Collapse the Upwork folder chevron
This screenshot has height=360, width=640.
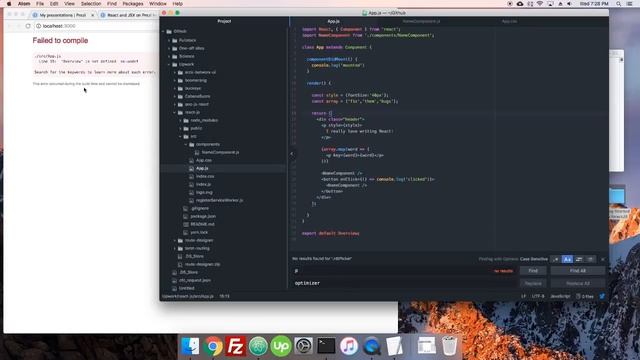pyautogui.click(x=169, y=64)
